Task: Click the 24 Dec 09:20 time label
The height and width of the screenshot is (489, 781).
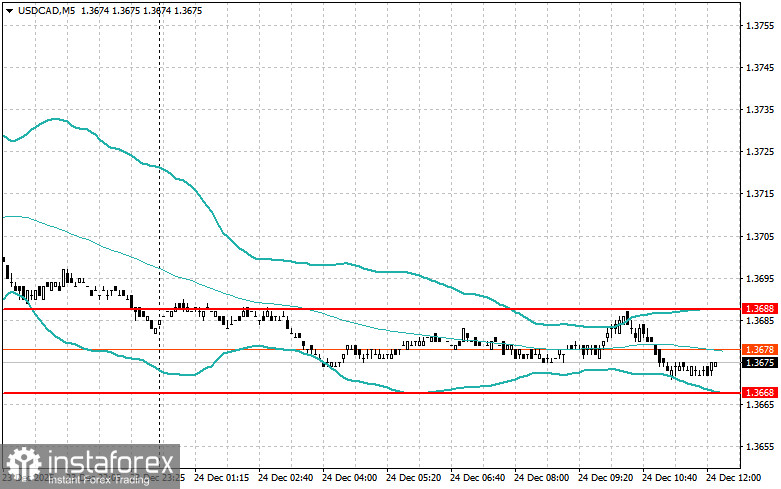Action: coord(606,478)
